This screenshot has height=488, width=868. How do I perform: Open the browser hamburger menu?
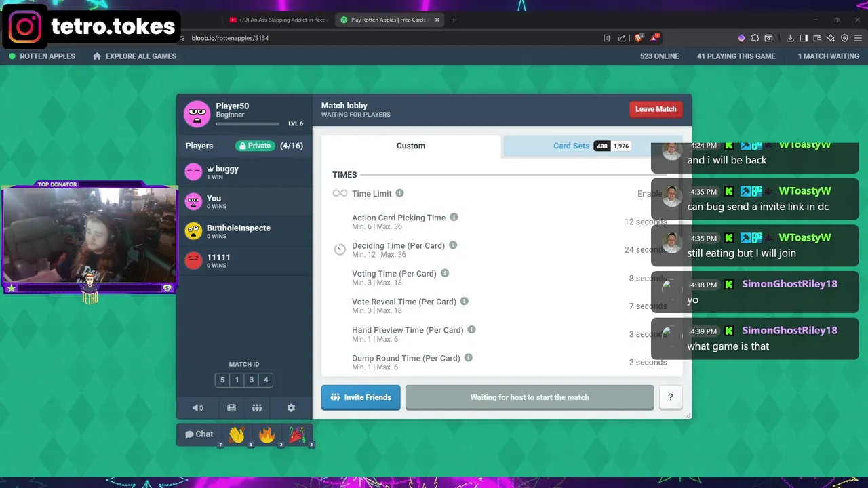pyautogui.click(x=858, y=38)
